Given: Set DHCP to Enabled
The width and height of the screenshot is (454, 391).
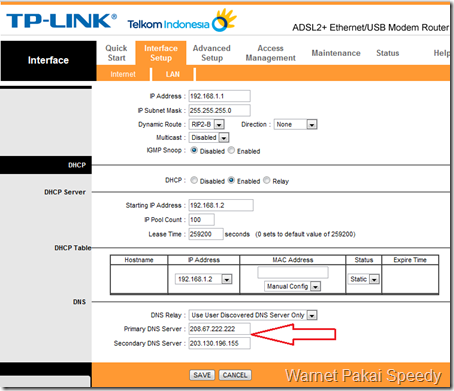Looking at the screenshot, I should pyautogui.click(x=231, y=180).
